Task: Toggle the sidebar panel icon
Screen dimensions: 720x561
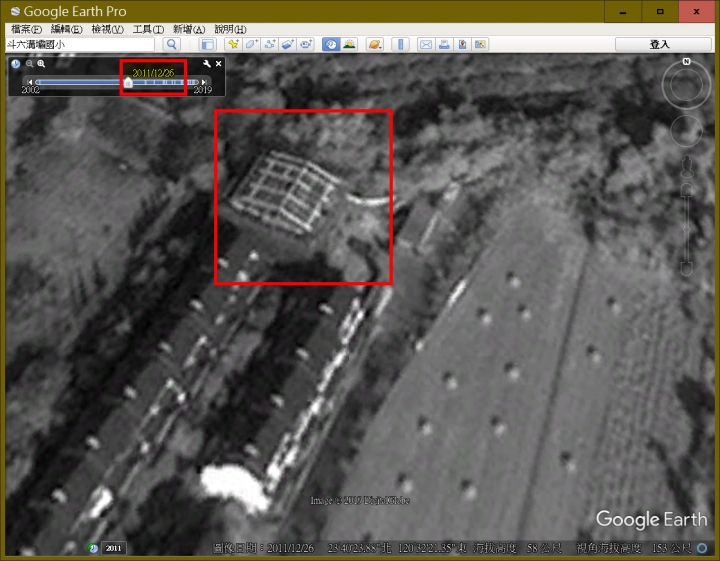Action: (208, 45)
